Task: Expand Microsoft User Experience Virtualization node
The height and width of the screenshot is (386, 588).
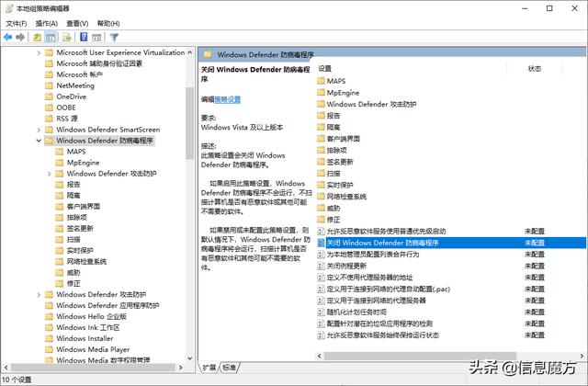Action: [x=39, y=53]
